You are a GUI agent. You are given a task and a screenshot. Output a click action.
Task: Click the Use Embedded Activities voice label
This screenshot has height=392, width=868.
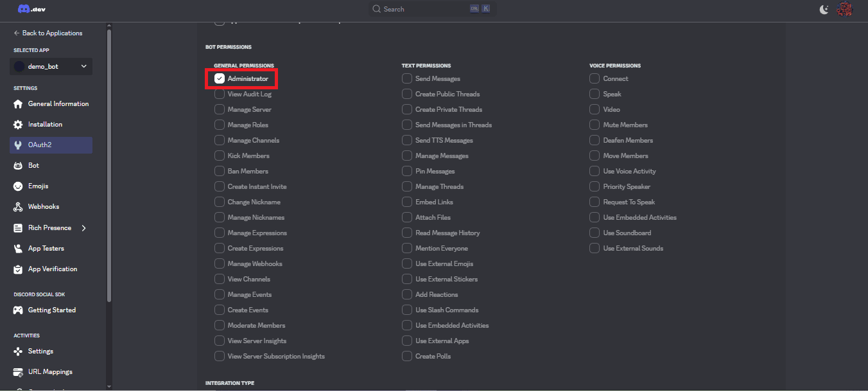point(640,218)
